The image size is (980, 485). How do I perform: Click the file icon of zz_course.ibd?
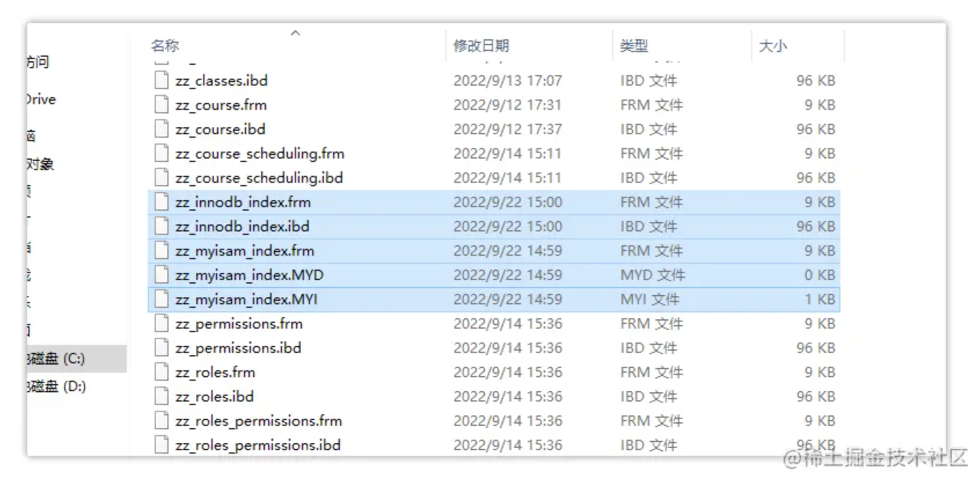162,128
